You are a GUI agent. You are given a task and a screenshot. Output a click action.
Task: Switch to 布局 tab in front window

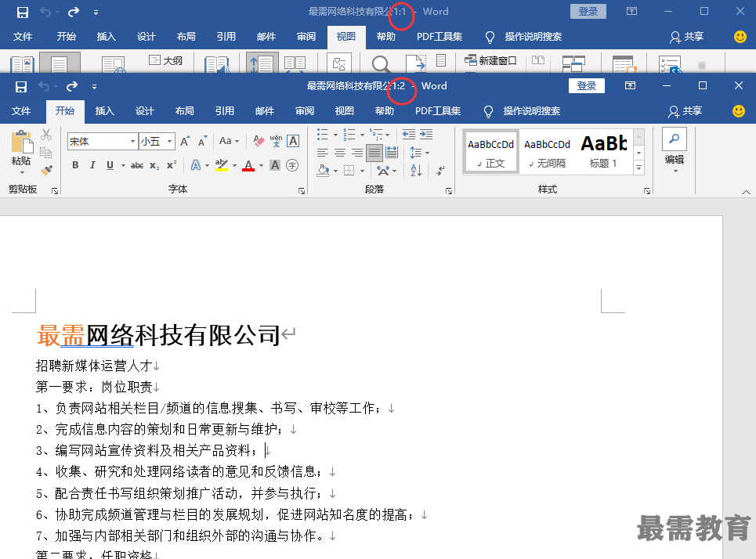(185, 111)
